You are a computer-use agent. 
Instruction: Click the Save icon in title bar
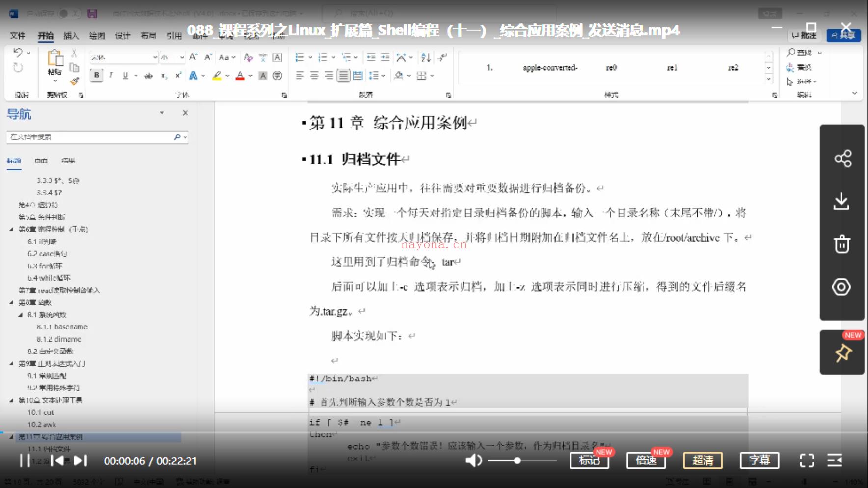[x=92, y=13]
